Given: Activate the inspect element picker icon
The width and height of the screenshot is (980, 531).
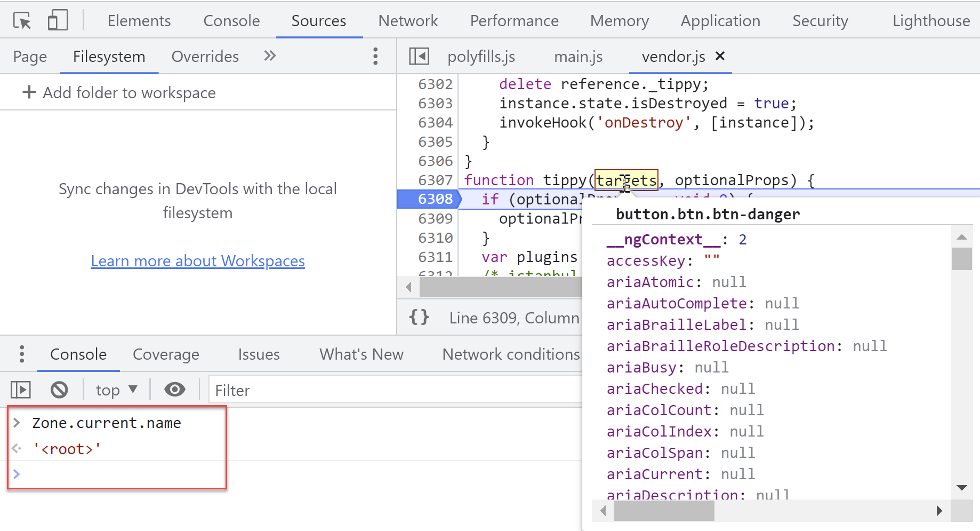Looking at the screenshot, I should [x=22, y=21].
